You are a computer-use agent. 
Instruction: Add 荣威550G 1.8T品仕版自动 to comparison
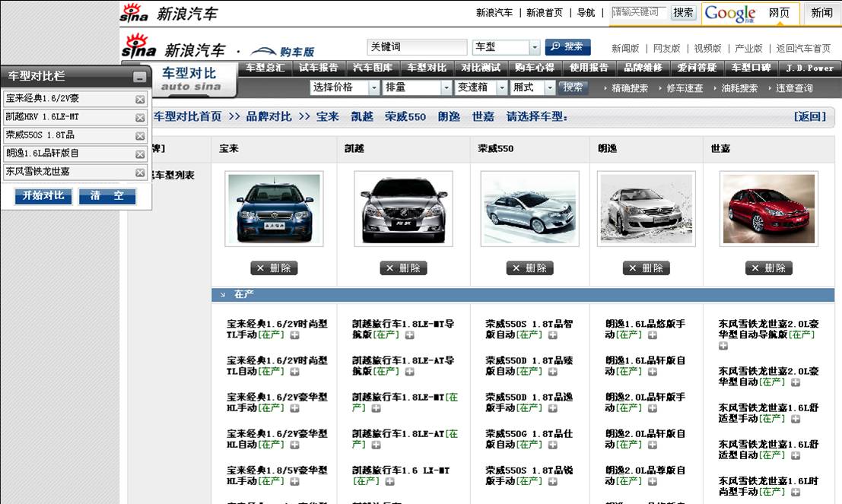pos(552,445)
